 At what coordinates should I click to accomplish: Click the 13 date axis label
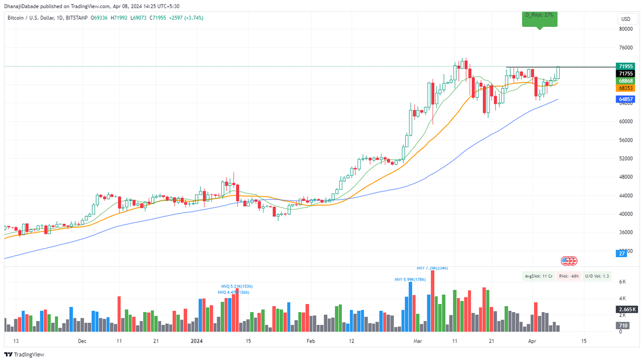(16, 341)
